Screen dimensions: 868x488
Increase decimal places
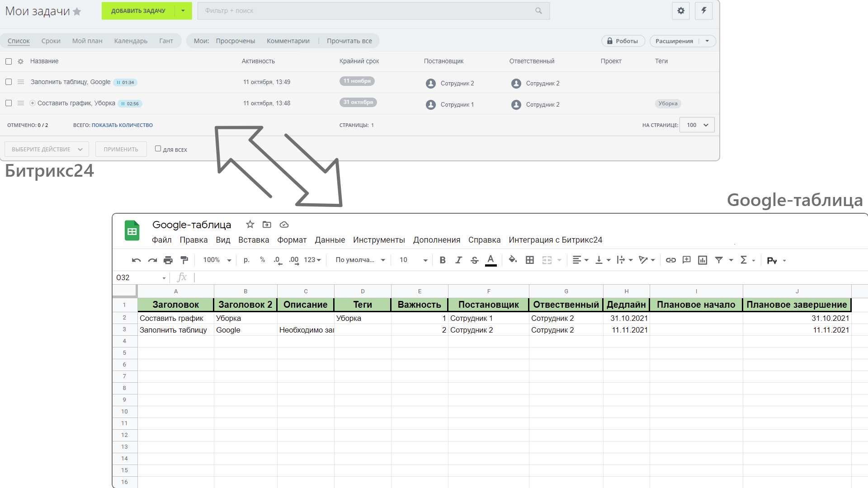[294, 260]
